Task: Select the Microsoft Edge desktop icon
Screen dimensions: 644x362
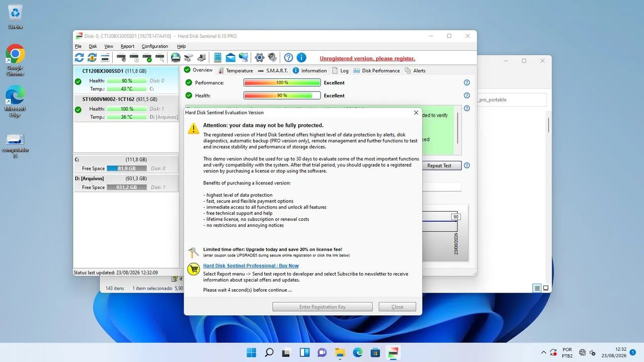Action: pyautogui.click(x=15, y=101)
